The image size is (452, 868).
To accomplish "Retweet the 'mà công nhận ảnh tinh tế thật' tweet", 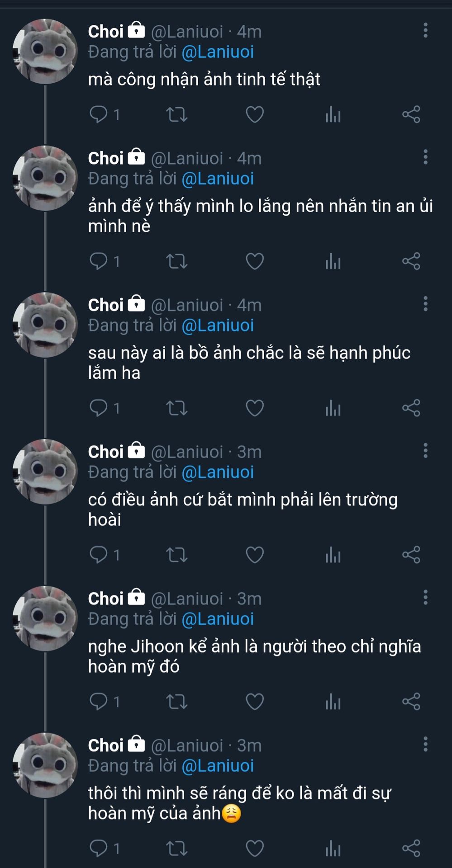I will pyautogui.click(x=176, y=114).
